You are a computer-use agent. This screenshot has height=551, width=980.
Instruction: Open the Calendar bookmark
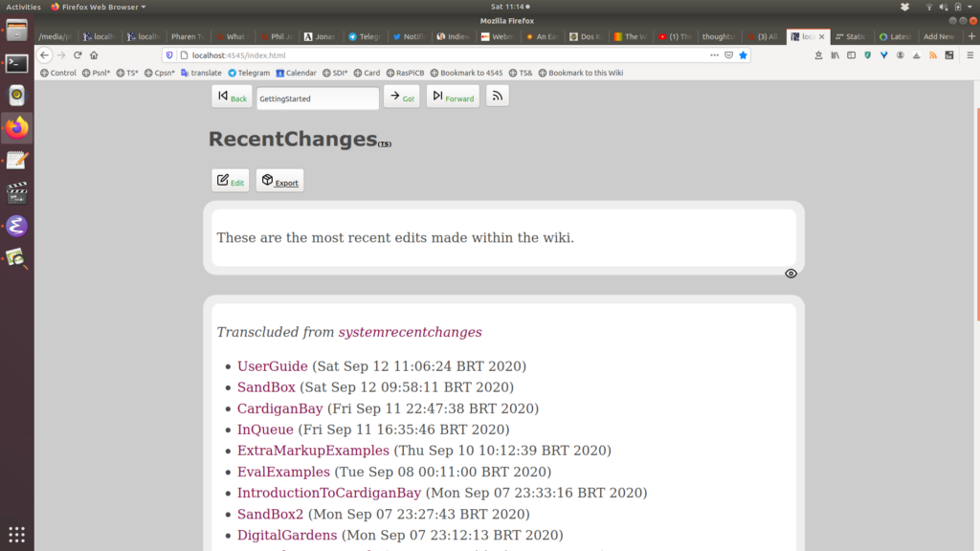click(x=297, y=73)
